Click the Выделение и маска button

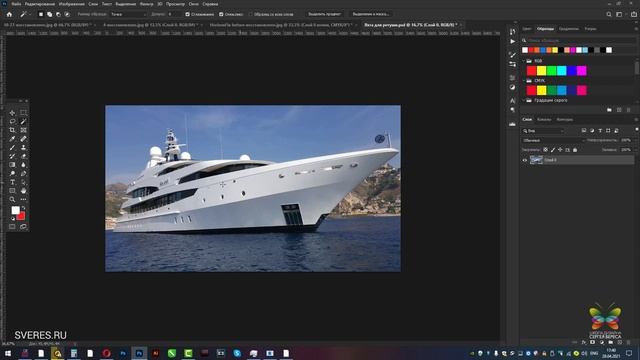371,14
